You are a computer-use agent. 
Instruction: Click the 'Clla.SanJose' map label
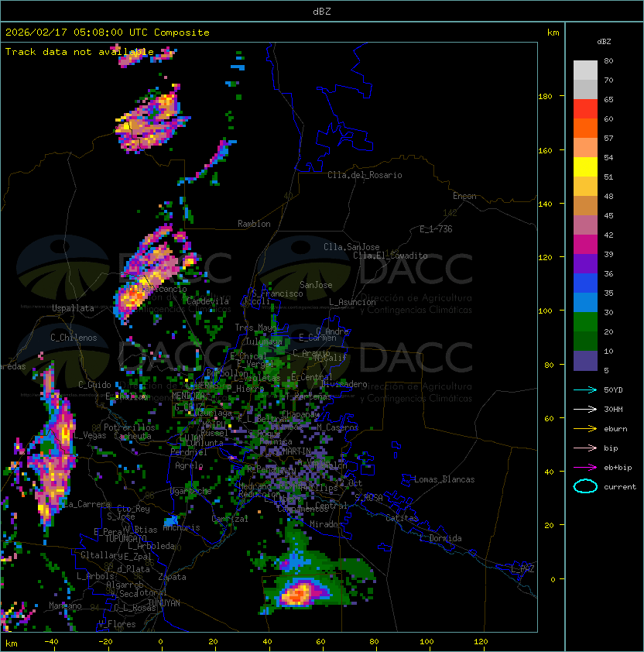coord(351,246)
